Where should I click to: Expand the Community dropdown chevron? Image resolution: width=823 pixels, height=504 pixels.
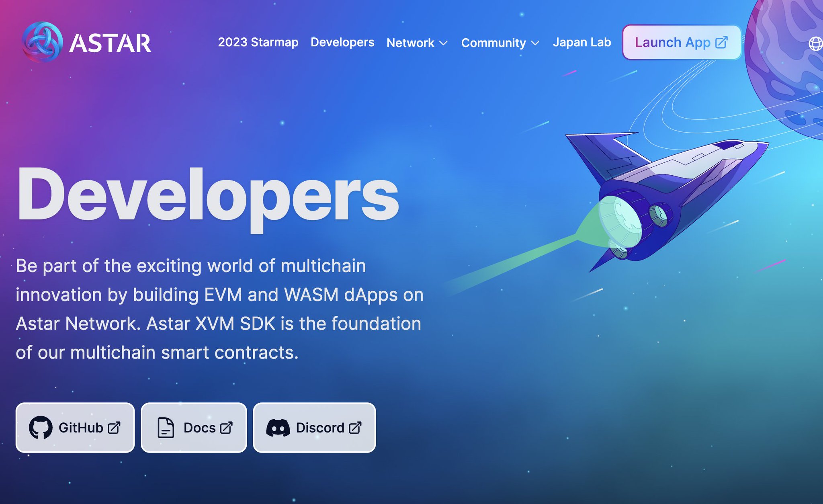[535, 43]
